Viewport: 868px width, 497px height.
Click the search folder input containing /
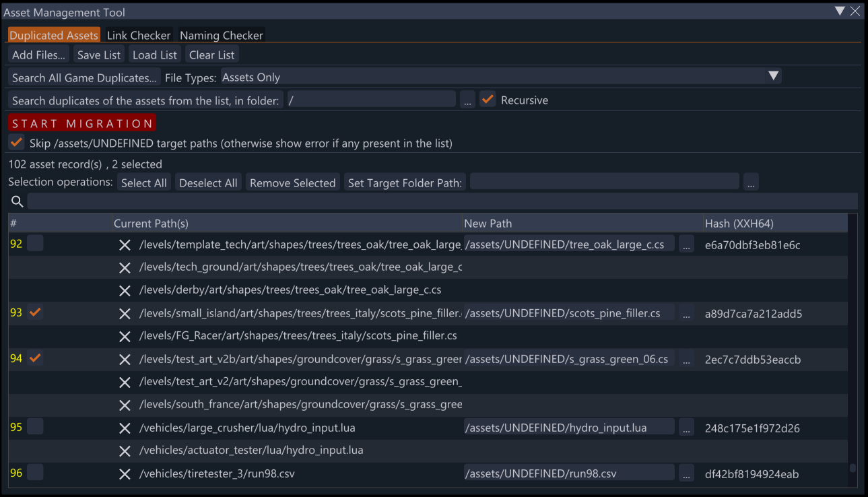pos(372,100)
